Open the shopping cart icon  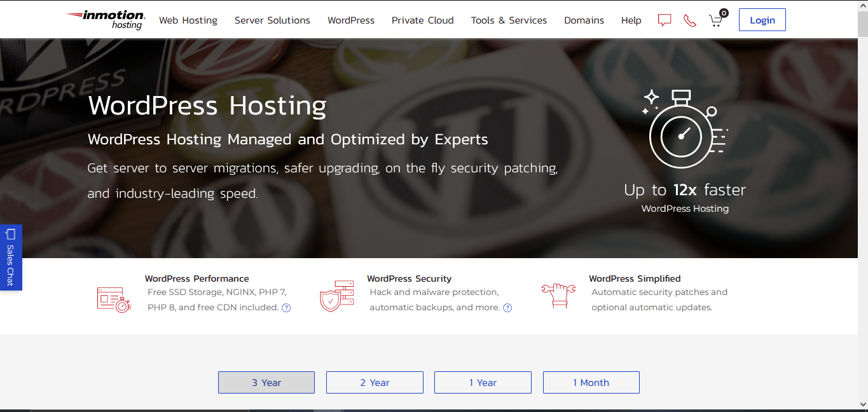[x=715, y=20]
